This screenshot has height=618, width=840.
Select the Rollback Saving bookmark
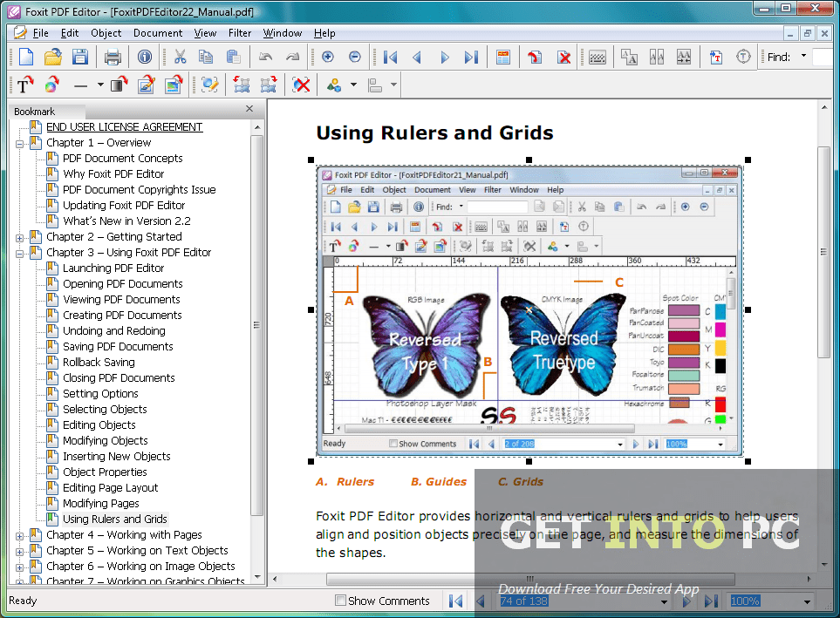pyautogui.click(x=99, y=362)
